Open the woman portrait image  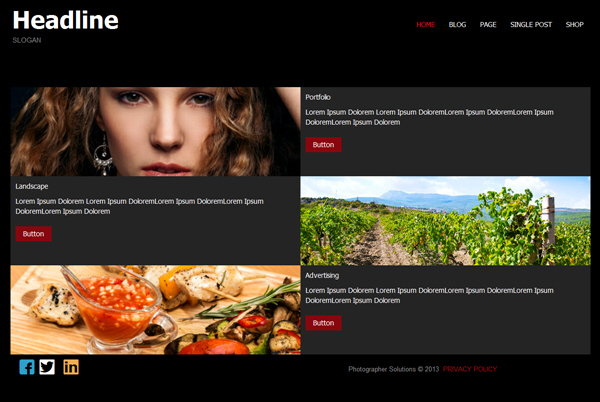click(155, 132)
